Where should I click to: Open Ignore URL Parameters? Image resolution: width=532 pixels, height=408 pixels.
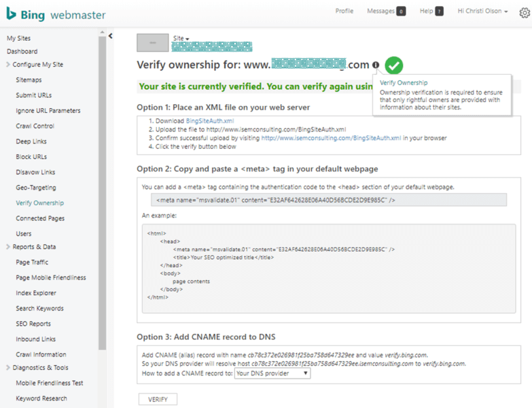click(x=48, y=110)
